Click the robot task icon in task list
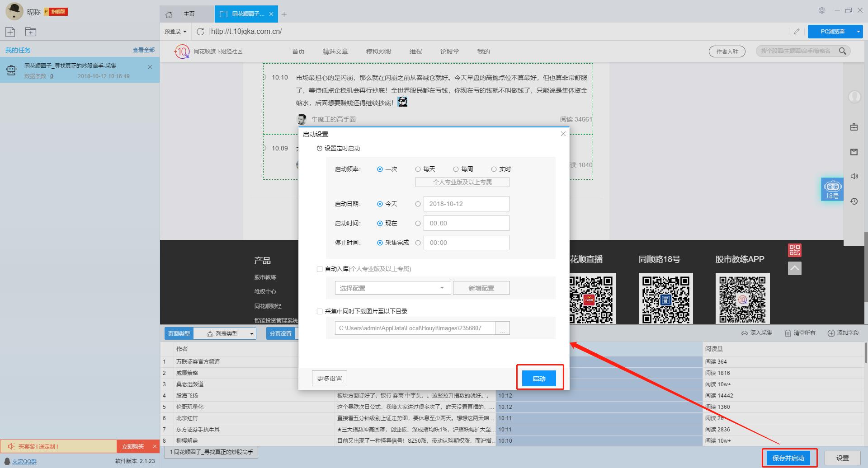Image resolution: width=868 pixels, height=468 pixels. point(11,70)
